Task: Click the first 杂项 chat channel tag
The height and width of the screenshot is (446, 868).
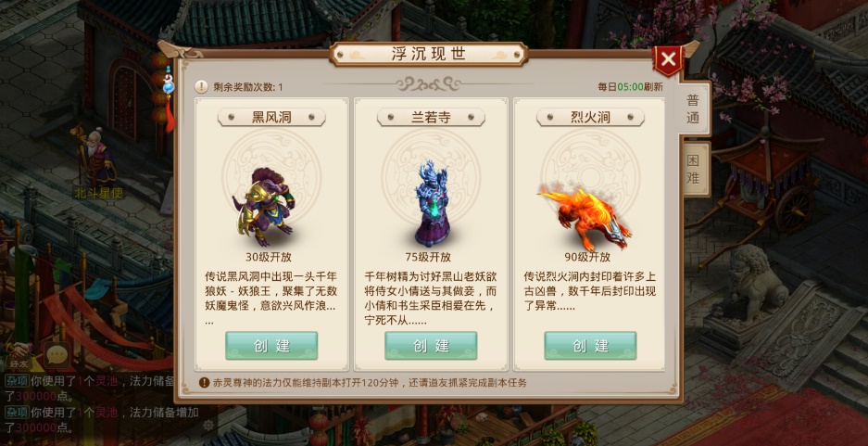Action: pos(16,381)
